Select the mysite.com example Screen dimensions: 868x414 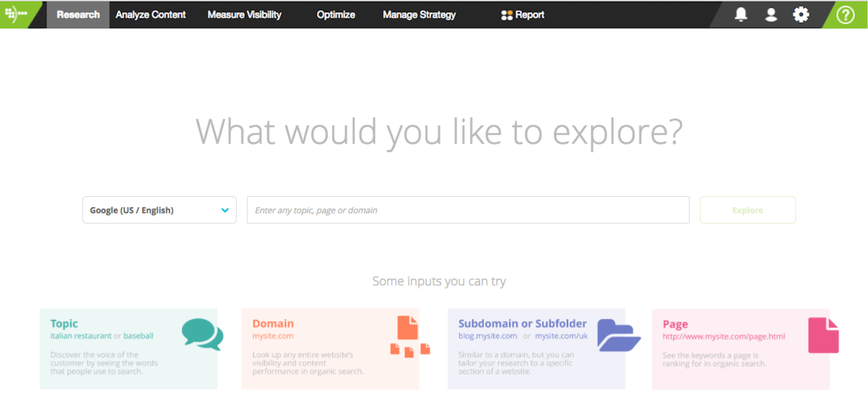click(273, 336)
